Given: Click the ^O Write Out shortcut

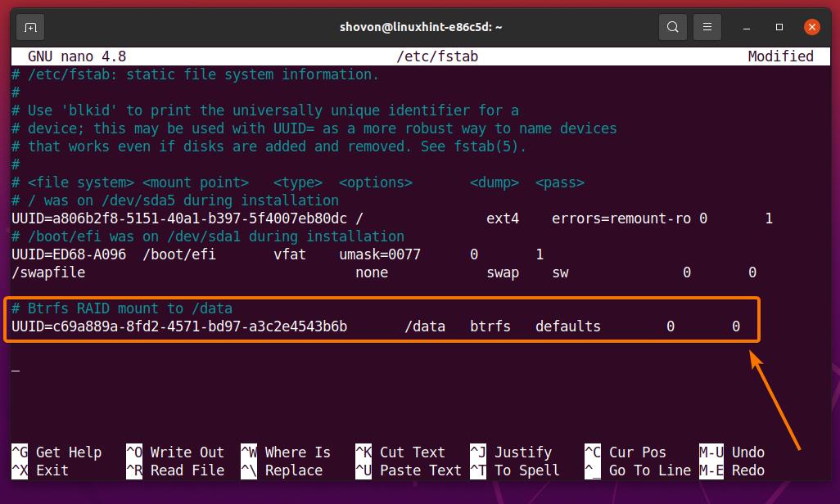Looking at the screenshot, I should (x=174, y=452).
